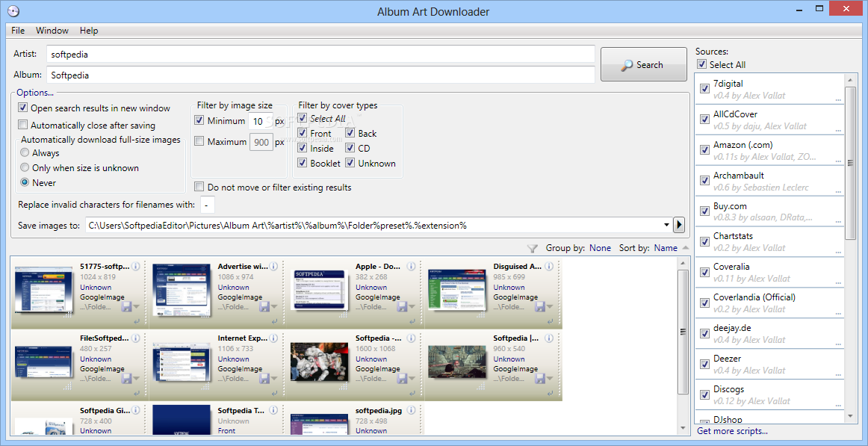The image size is (868, 446).
Task: Set the Unknown type link on 51775-softp card
Action: click(x=96, y=287)
